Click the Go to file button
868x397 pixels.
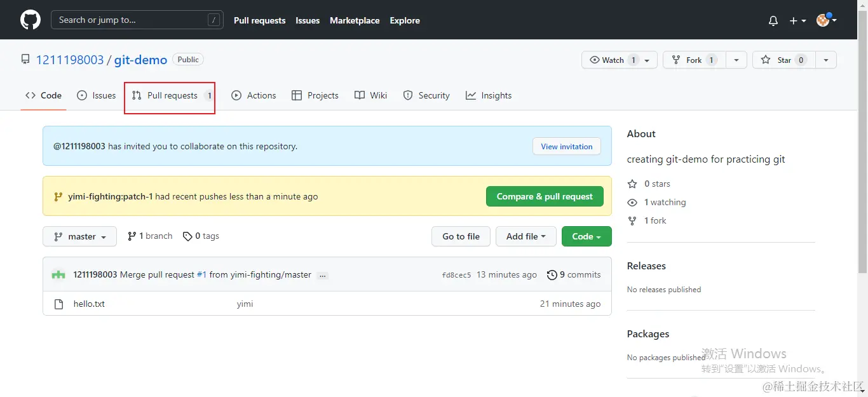(x=461, y=236)
